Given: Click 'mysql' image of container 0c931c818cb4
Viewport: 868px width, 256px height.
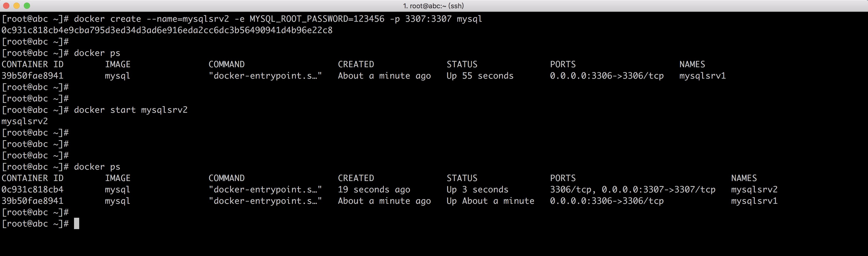Looking at the screenshot, I should click(117, 190).
